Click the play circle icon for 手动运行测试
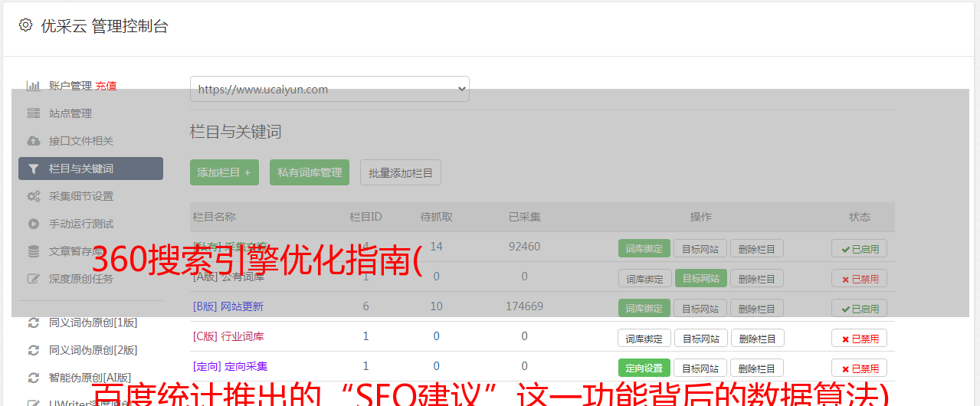 tap(33, 224)
